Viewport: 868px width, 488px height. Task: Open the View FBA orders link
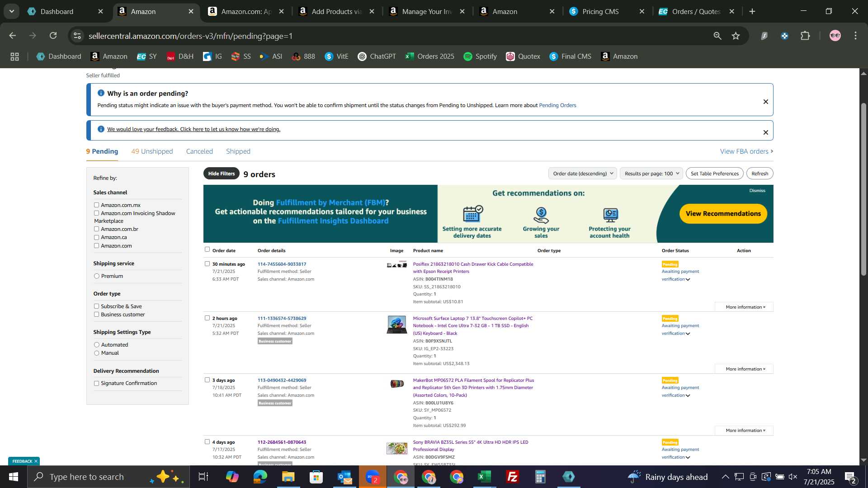click(747, 151)
